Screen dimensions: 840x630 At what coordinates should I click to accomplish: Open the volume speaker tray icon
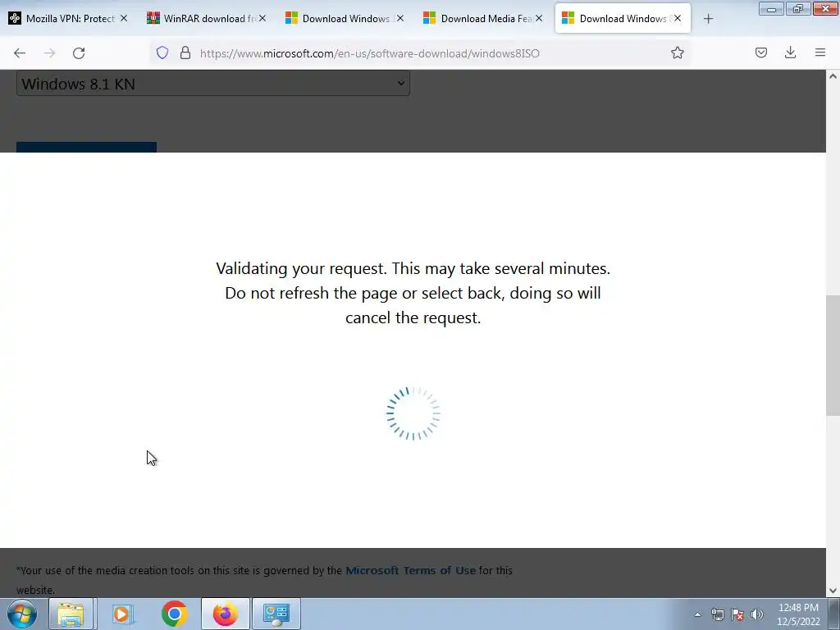[757, 614]
